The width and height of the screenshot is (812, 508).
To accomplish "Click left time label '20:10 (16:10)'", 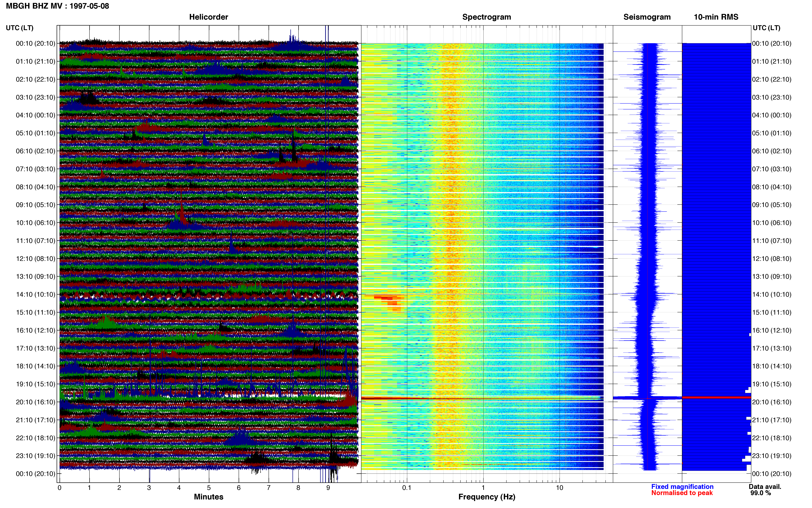I will tap(36, 402).
